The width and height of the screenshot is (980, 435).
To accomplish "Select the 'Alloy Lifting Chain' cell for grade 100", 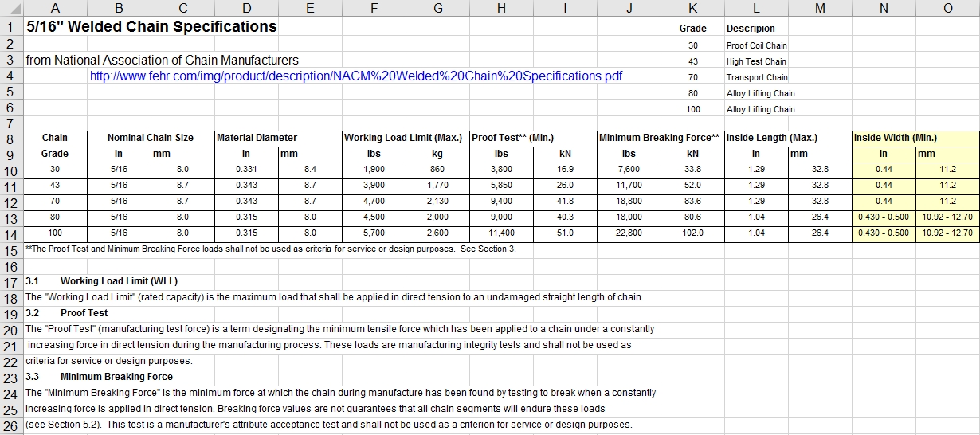I will tap(760, 109).
